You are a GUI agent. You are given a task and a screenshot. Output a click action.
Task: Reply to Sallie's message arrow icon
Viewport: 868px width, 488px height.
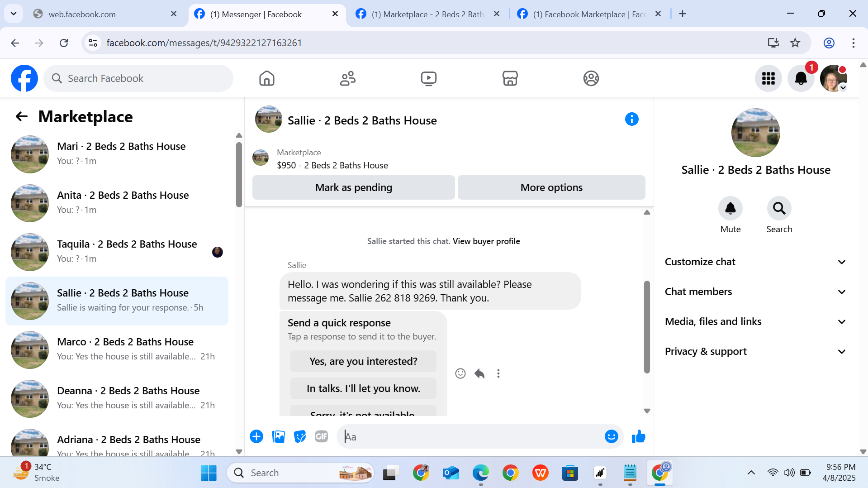pyautogui.click(x=479, y=373)
